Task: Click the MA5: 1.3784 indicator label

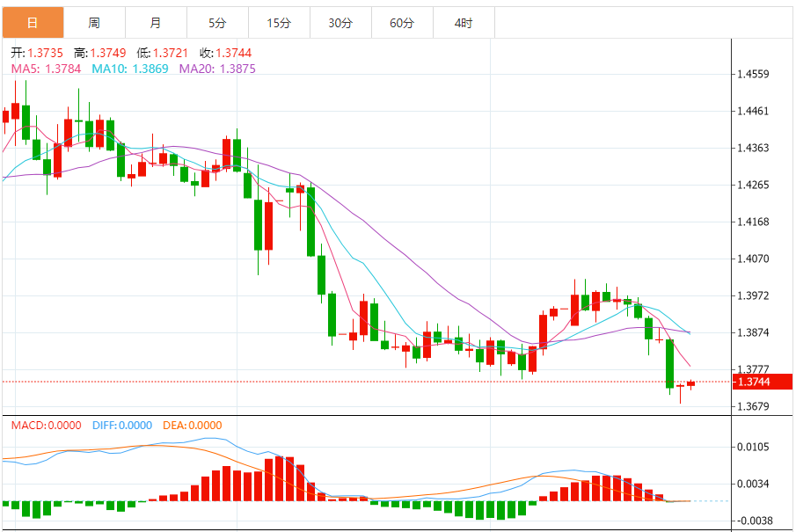Action: (47, 69)
